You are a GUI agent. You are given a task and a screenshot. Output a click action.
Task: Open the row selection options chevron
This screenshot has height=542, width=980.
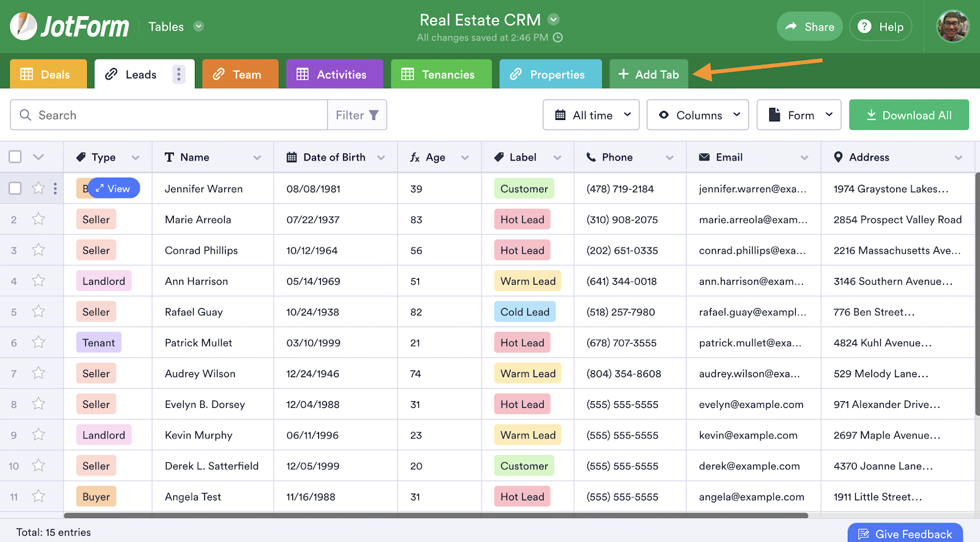click(x=39, y=157)
